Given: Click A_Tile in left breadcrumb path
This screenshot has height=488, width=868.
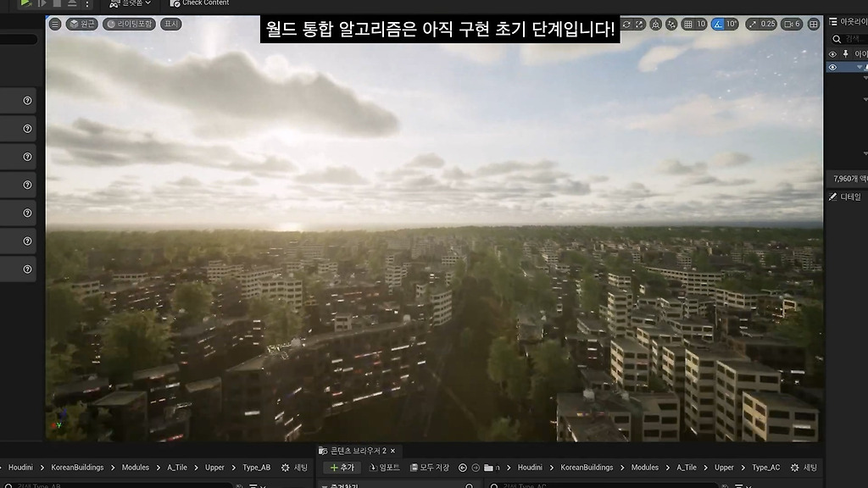Looking at the screenshot, I should click(177, 468).
